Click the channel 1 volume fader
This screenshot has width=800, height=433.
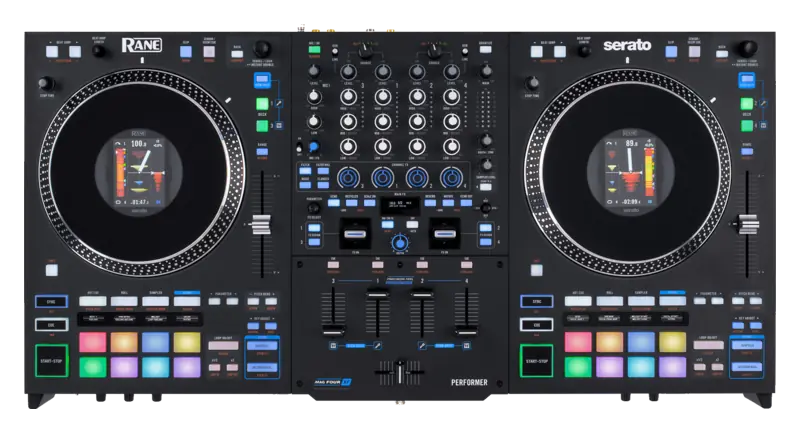(x=378, y=294)
